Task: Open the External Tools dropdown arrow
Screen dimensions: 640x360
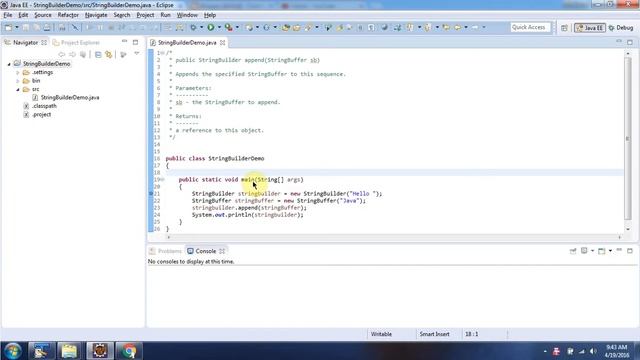Action: click(237, 27)
